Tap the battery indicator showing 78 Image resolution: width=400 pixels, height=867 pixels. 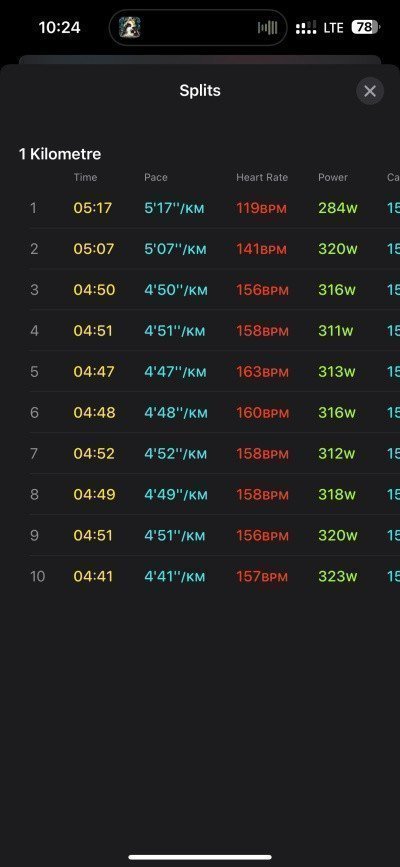point(366,27)
